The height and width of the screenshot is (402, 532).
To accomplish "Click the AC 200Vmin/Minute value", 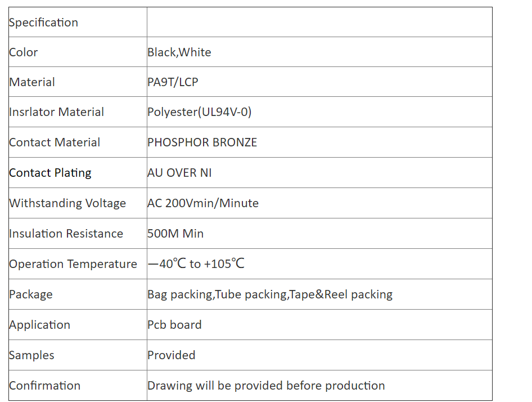I will 203,203.
